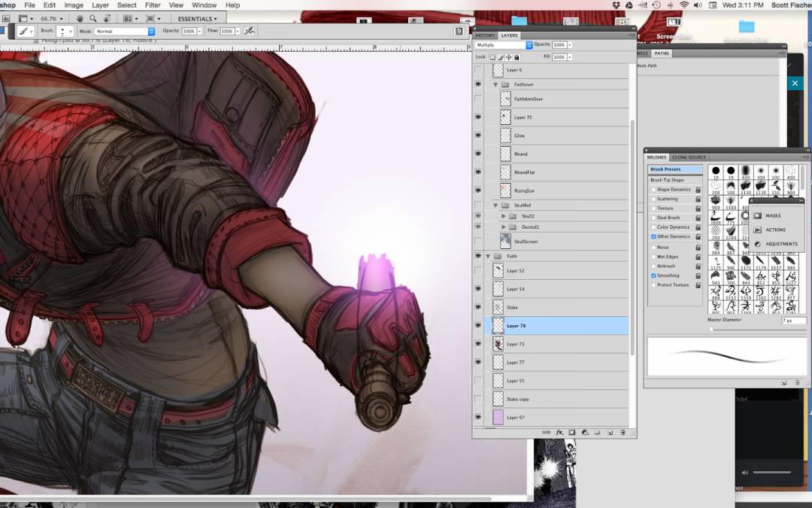
Task: Disable Other Dynamics checkbox
Action: [x=653, y=236]
